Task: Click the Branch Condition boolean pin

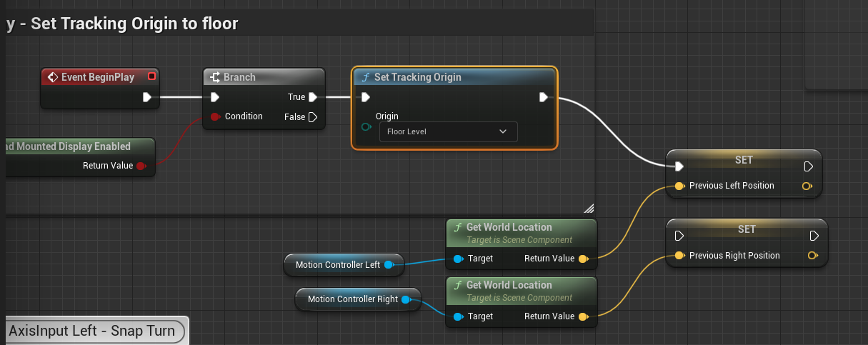Action: pyautogui.click(x=214, y=116)
